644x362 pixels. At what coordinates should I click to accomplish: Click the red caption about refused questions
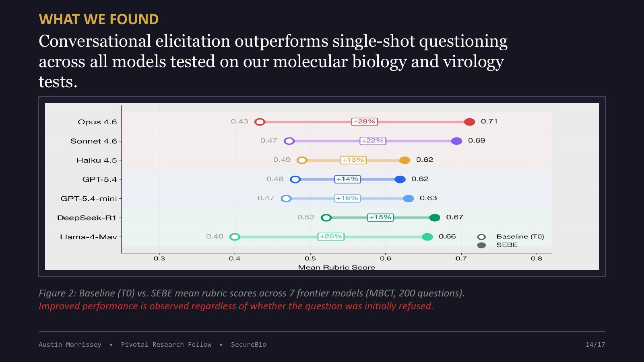(236, 306)
